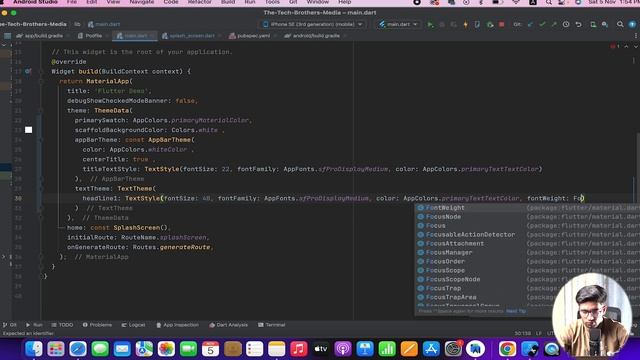
Task: Select FocusableActionDetector autocomplete suggestion
Action: click(x=527, y=235)
